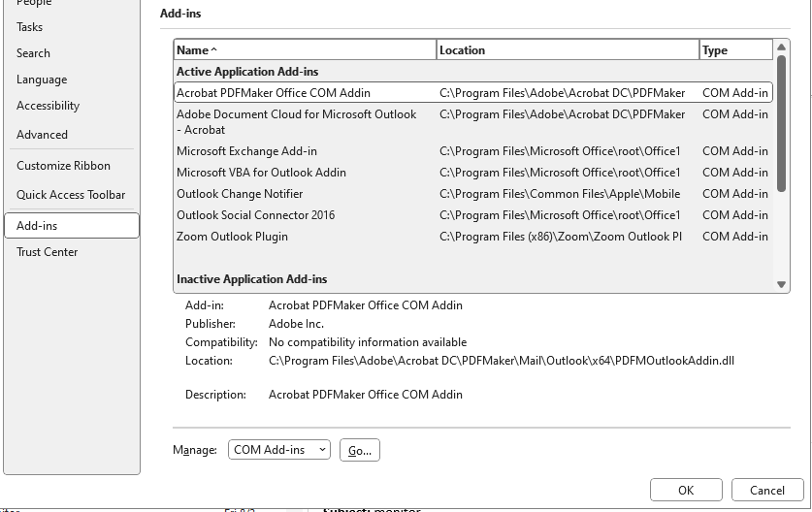Select Customize Ribbon category
The width and height of the screenshot is (812, 512).
click(x=63, y=166)
